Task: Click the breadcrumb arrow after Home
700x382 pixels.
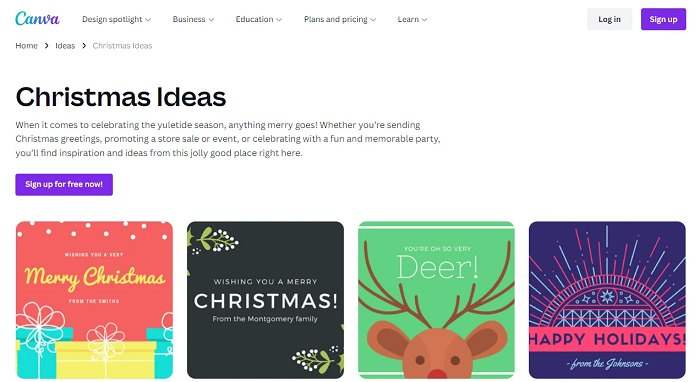Action: click(x=46, y=46)
